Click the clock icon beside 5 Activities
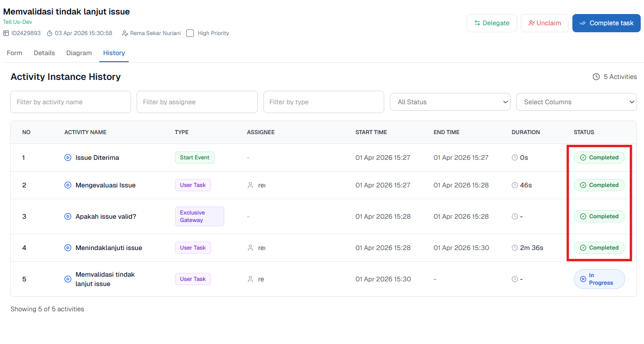 [596, 77]
